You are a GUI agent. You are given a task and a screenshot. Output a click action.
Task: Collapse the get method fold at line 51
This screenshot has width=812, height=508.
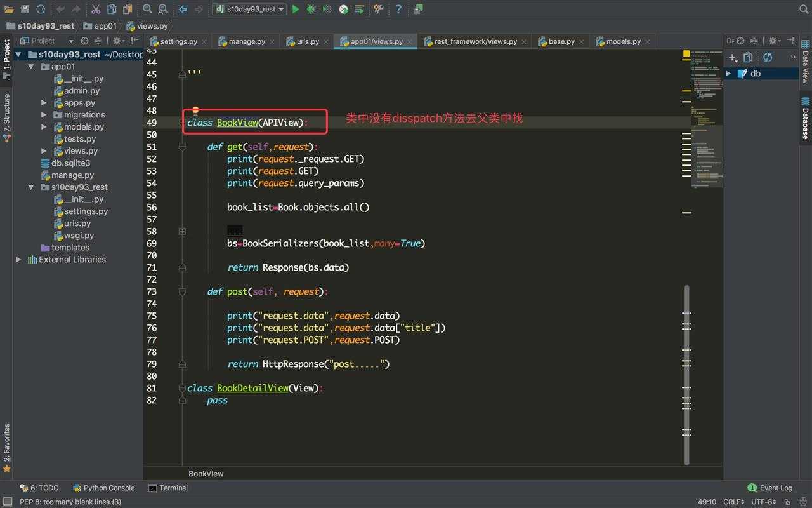tap(182, 147)
